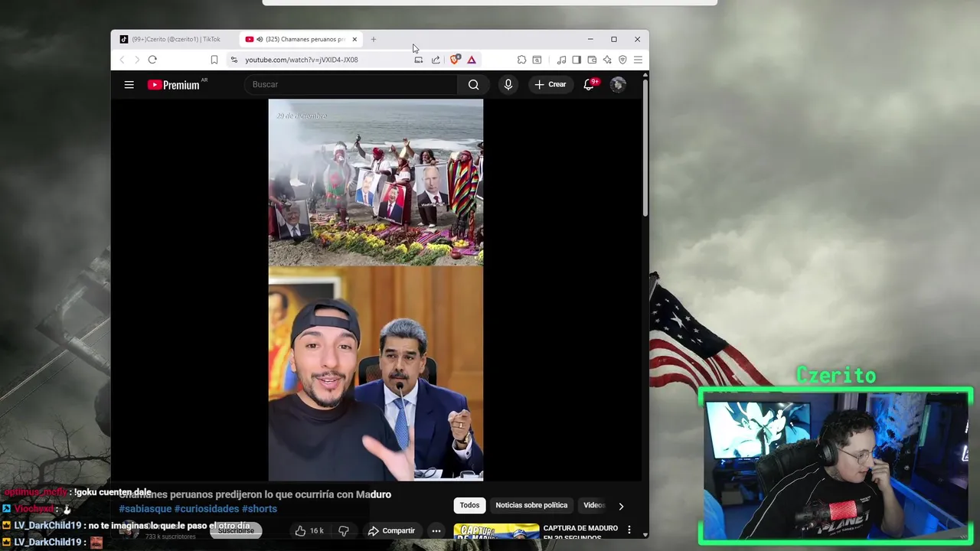Image resolution: width=980 pixels, height=551 pixels.
Task: Click the Compartir share button
Action: (x=391, y=530)
